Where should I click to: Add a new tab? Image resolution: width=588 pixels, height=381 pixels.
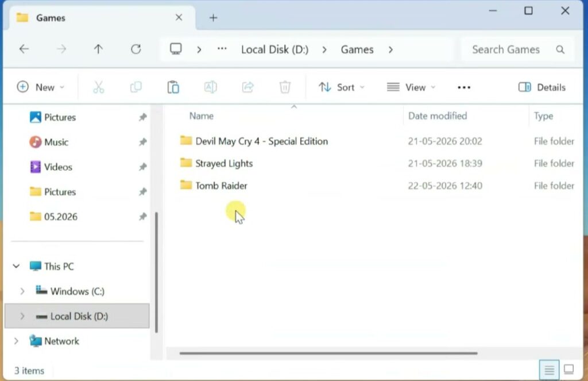click(x=213, y=18)
